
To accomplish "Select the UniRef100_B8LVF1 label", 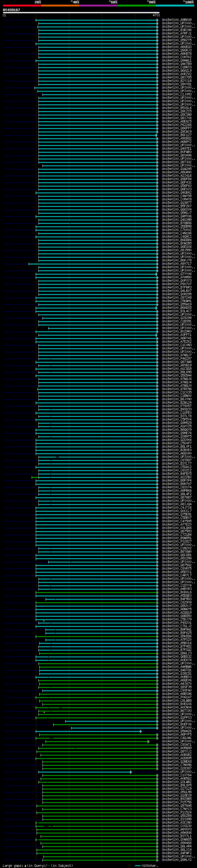I will point(177,446).
